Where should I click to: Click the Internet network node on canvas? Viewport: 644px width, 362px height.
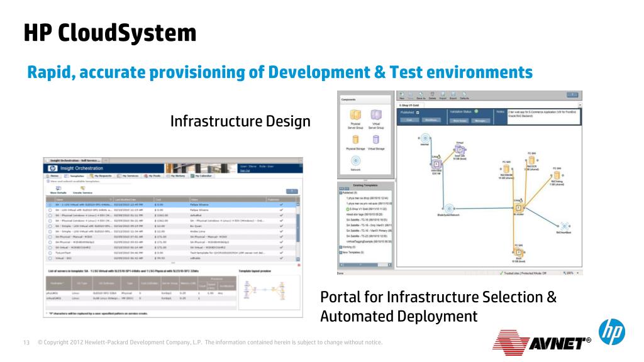click(426, 138)
